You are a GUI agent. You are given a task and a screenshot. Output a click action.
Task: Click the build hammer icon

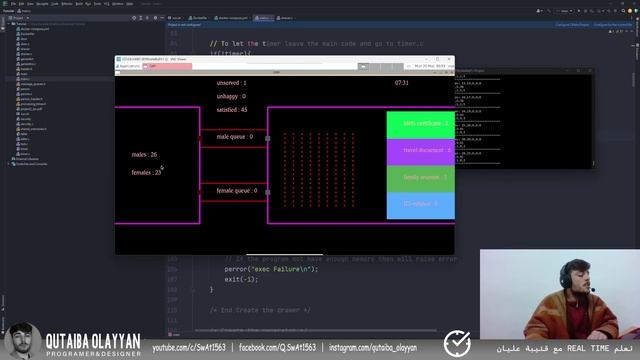click(x=549, y=11)
